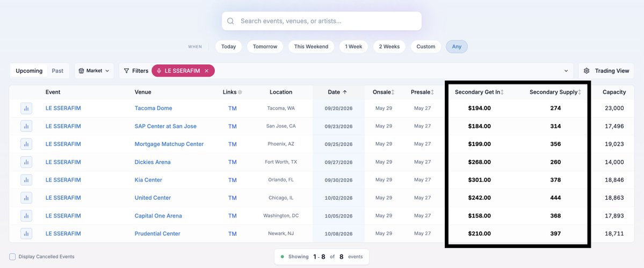Open LE SSERAFIM event in Orlando row

tap(63, 180)
